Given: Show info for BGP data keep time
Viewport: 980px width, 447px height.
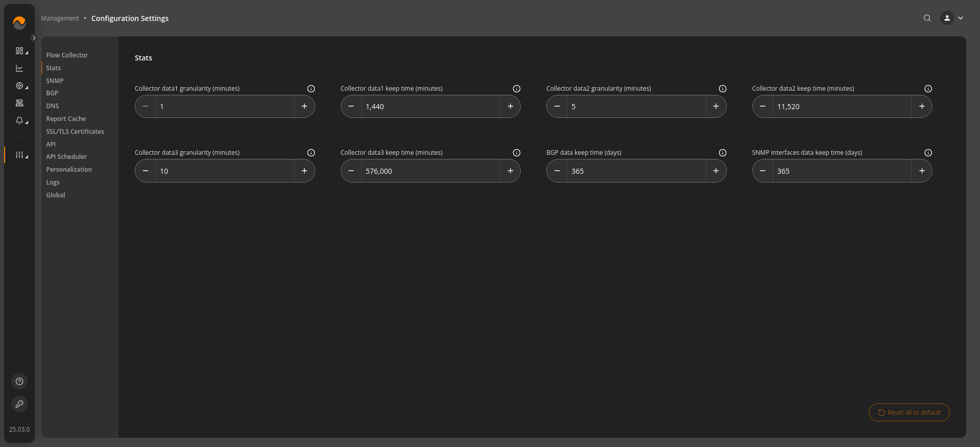Looking at the screenshot, I should (723, 153).
